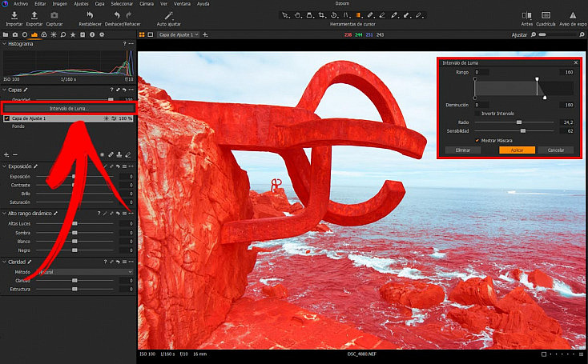Adjust the Sensibilidad slider
The width and height of the screenshot is (588, 364).
(523, 130)
